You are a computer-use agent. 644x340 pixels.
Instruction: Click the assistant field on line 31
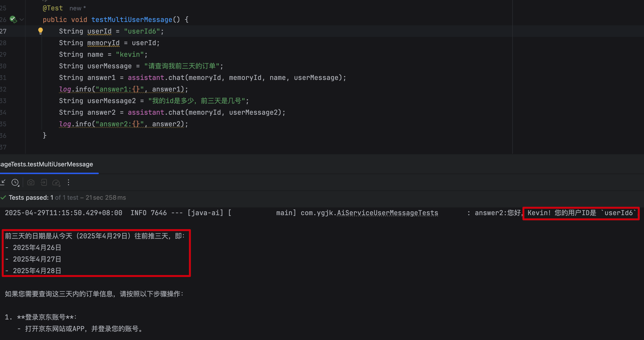pos(146,78)
